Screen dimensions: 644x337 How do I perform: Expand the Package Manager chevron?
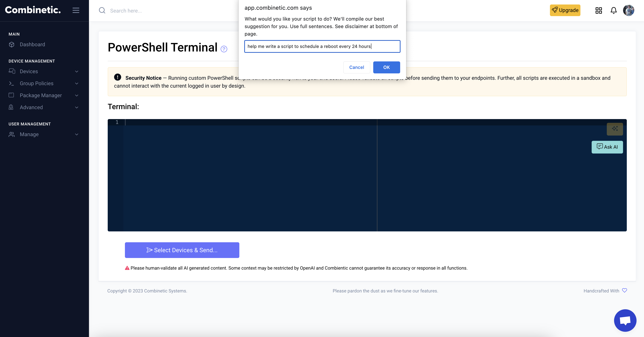point(77,95)
